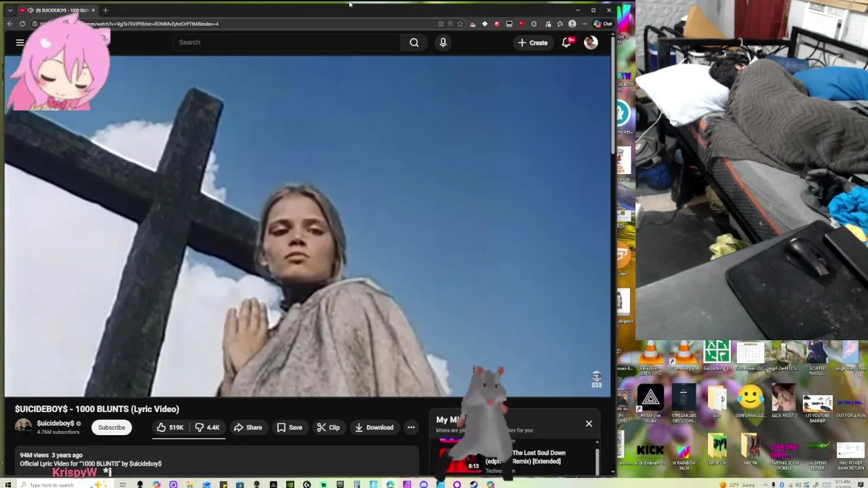Screen dimensions: 868x488
Task: Close the My Mix playlist panel
Action: 589,424
